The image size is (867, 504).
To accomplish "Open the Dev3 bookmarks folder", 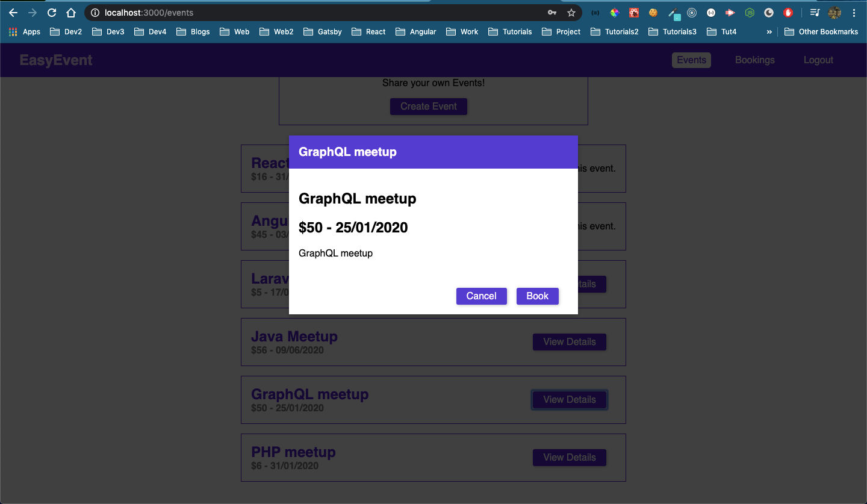I will pos(108,32).
